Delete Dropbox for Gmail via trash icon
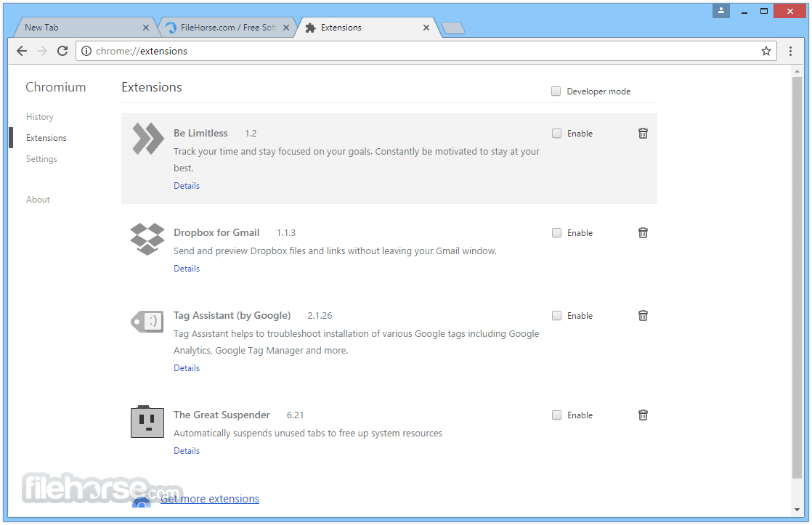This screenshot has width=812, height=525. pos(643,233)
